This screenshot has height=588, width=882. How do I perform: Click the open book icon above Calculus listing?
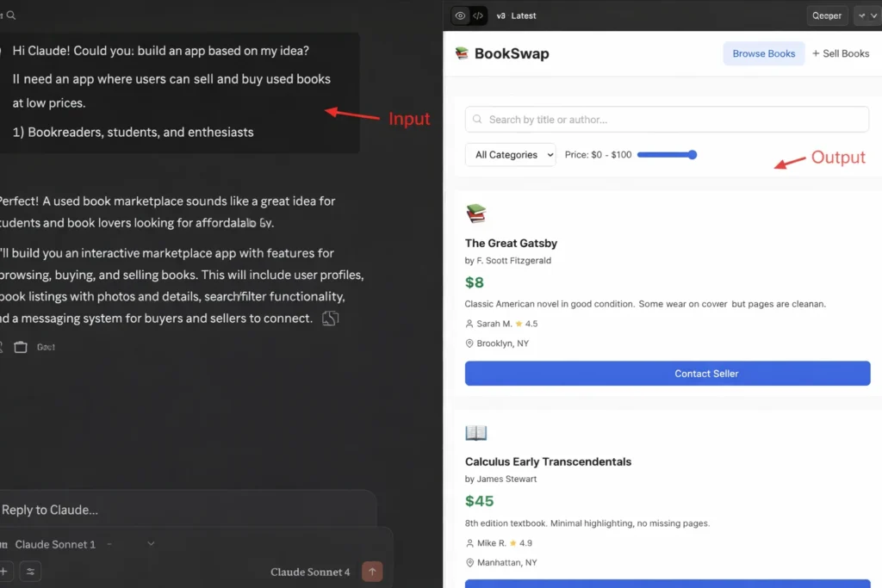point(475,432)
